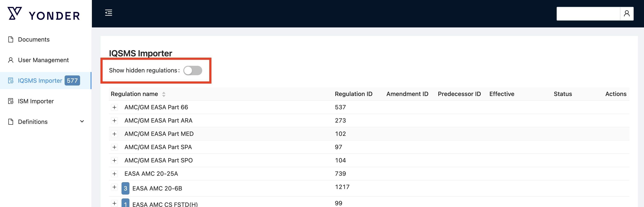Click regulation ID 273
The width and height of the screenshot is (644, 207).
(340, 121)
